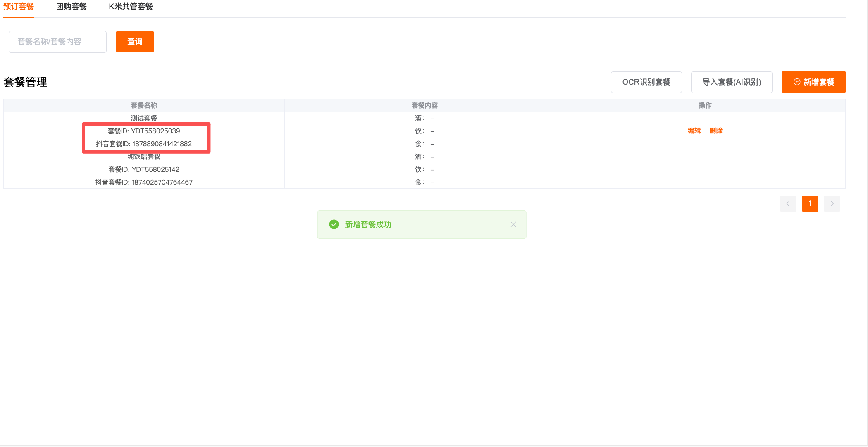Click 抖音套餐ID: 1874025704764467 text
The height and width of the screenshot is (447, 868).
[144, 183]
